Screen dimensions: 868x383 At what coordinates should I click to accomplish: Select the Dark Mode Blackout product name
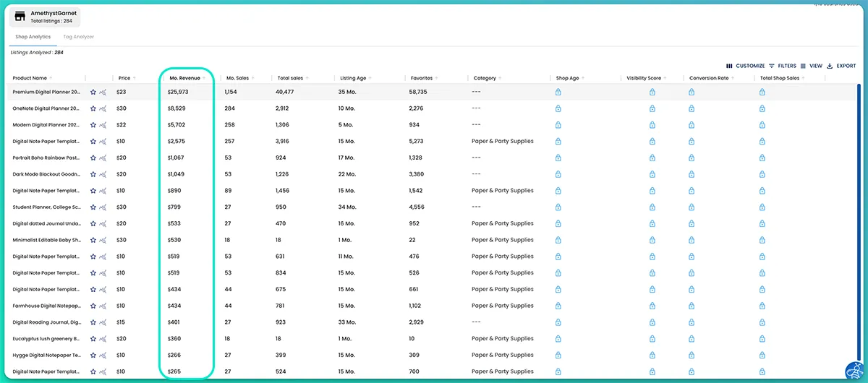point(46,174)
